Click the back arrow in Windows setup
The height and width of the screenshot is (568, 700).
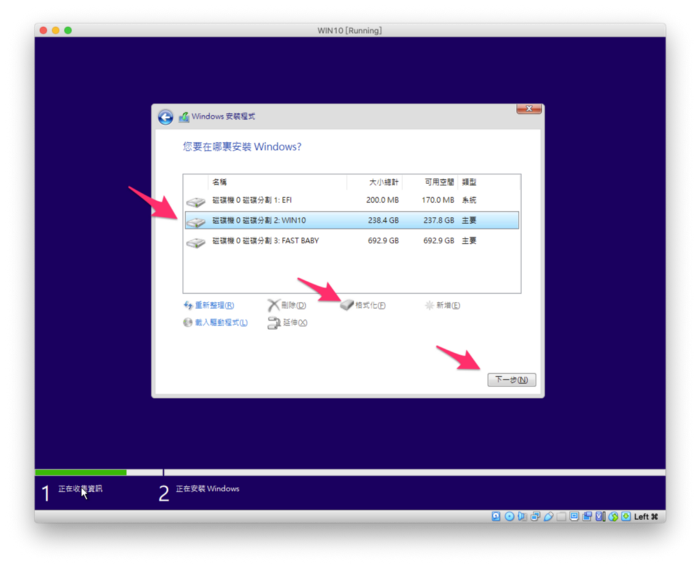pos(165,117)
